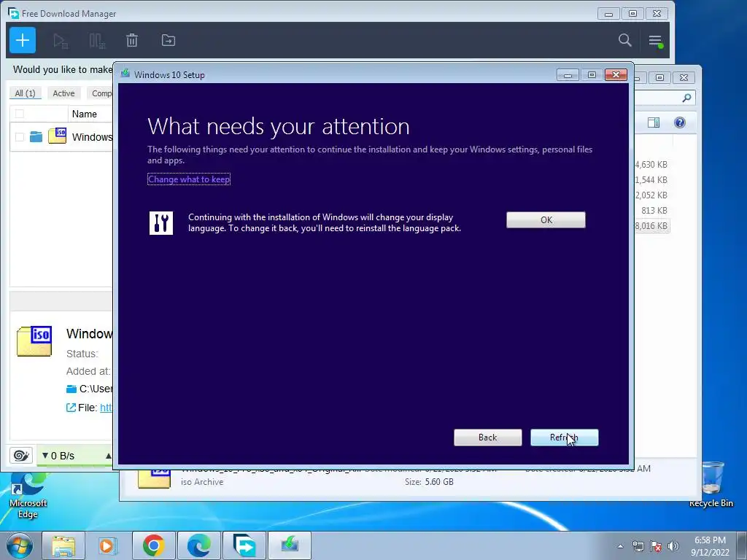Viewport: 747px width, 560px height.
Task: Tick the checkbox for the Windows download row
Action: (20, 137)
